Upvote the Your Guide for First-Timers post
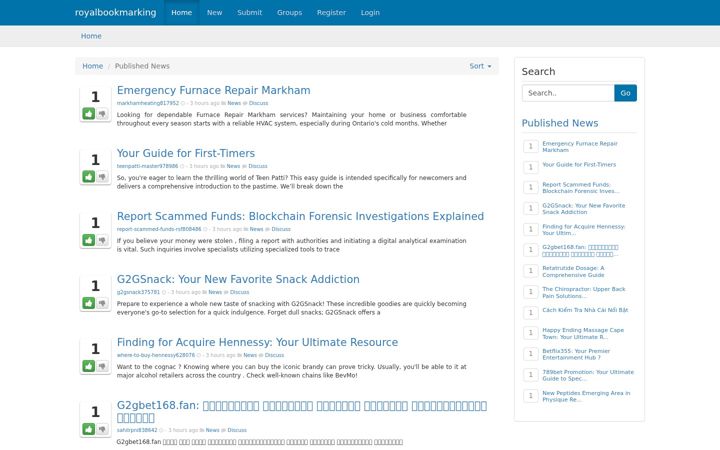This screenshot has width=720, height=450. (x=89, y=176)
